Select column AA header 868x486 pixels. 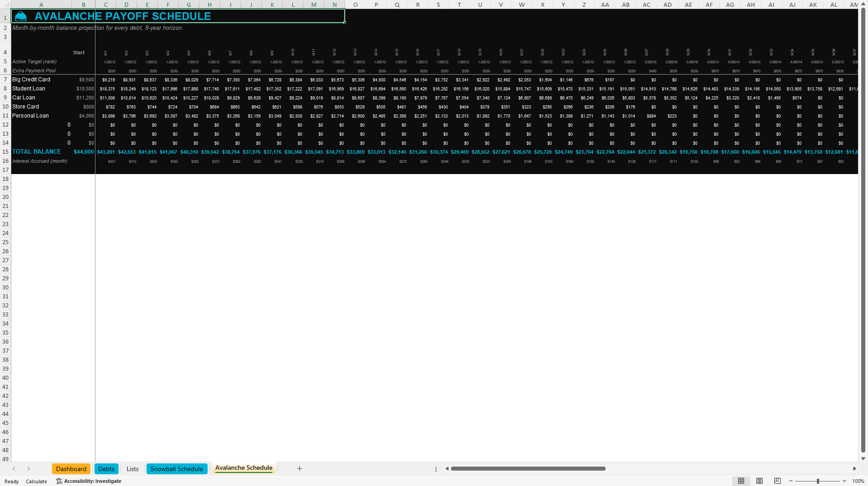click(605, 5)
